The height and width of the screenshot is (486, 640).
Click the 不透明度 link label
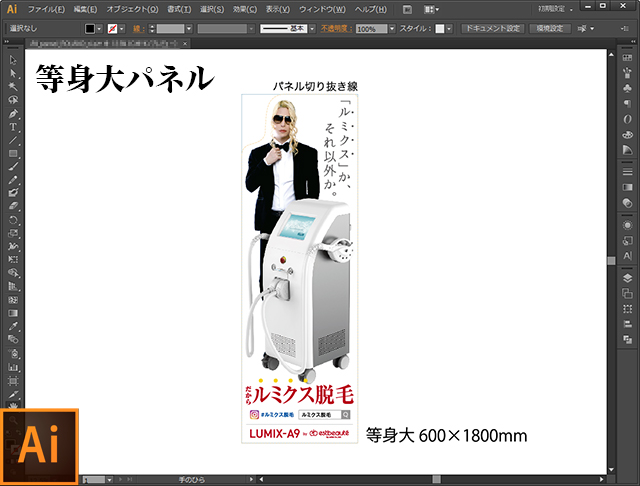click(336, 29)
